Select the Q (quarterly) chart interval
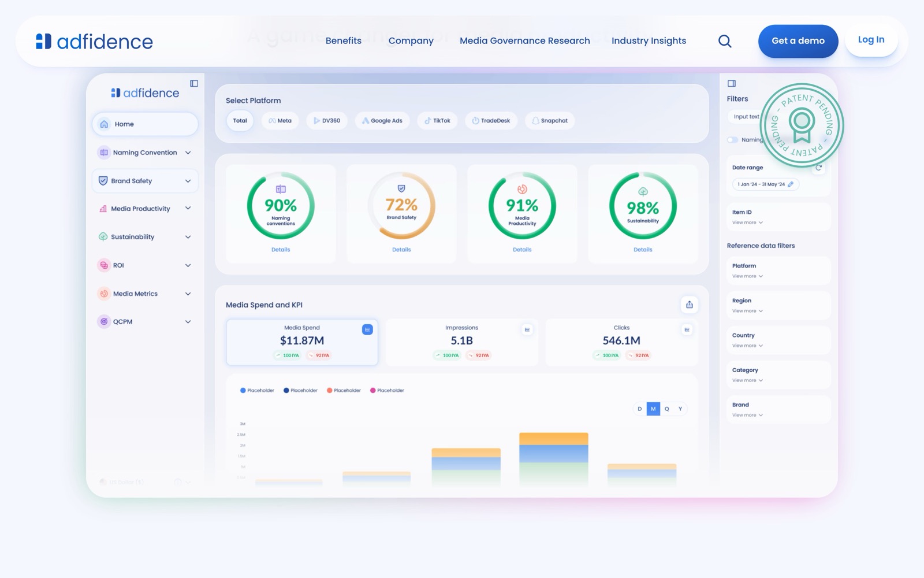This screenshot has width=924, height=578. (667, 409)
